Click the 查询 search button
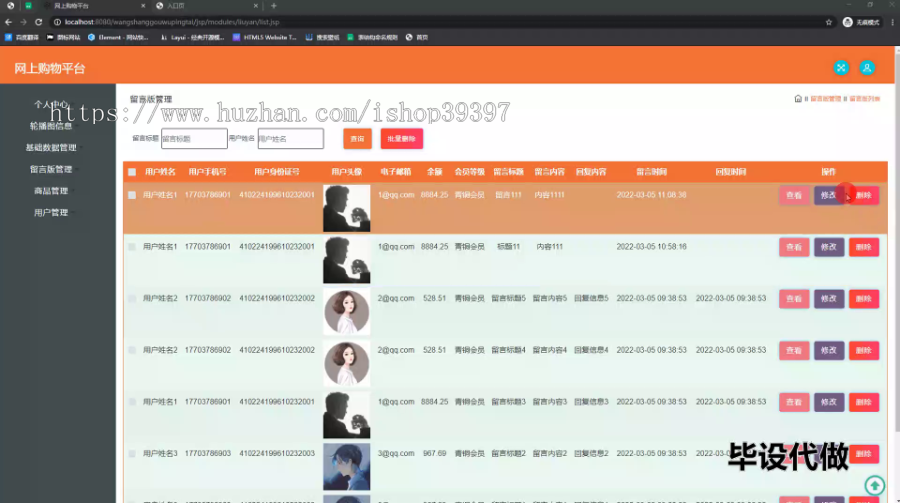This screenshot has height=503, width=900. [x=357, y=139]
